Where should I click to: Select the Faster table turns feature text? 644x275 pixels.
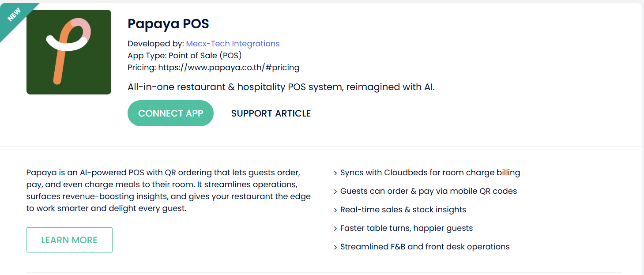[x=406, y=228]
